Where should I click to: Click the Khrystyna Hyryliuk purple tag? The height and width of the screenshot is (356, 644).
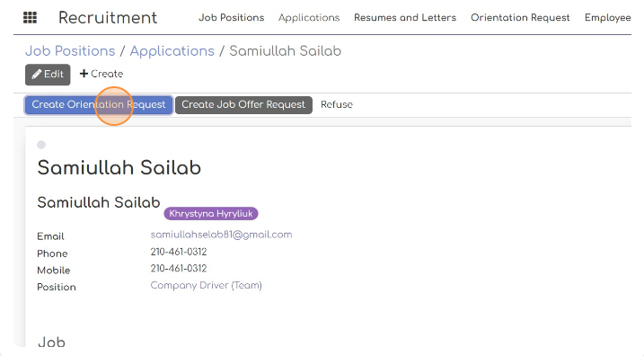(x=211, y=214)
